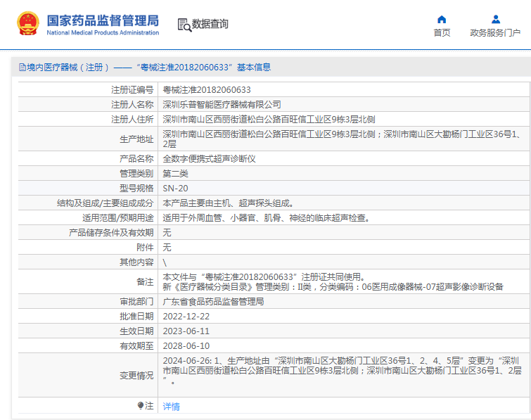The height and width of the screenshot is (420, 531).
Task: Click the document icon before 境内医疗器械
Action: [x=23, y=67]
